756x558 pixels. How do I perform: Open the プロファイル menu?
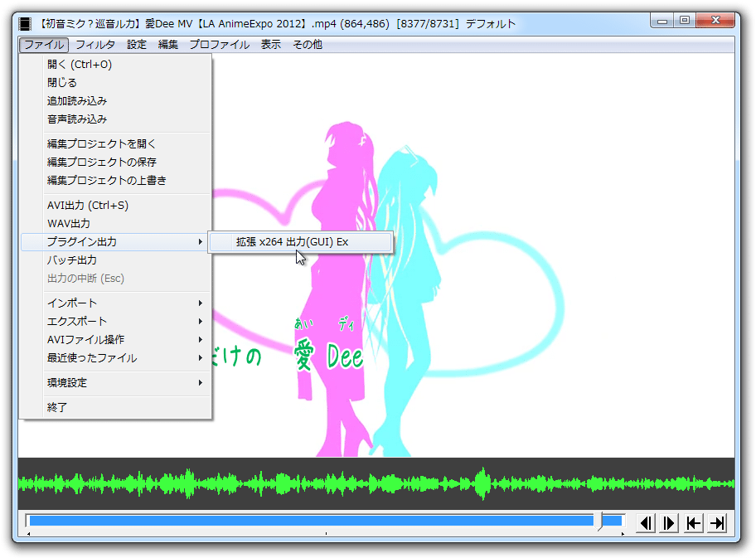(220, 45)
